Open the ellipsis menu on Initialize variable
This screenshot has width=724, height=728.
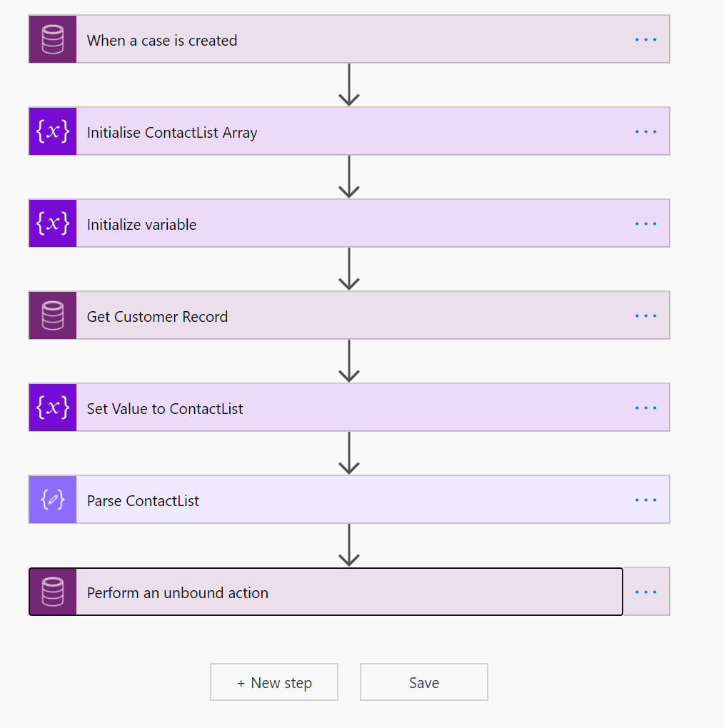(645, 223)
